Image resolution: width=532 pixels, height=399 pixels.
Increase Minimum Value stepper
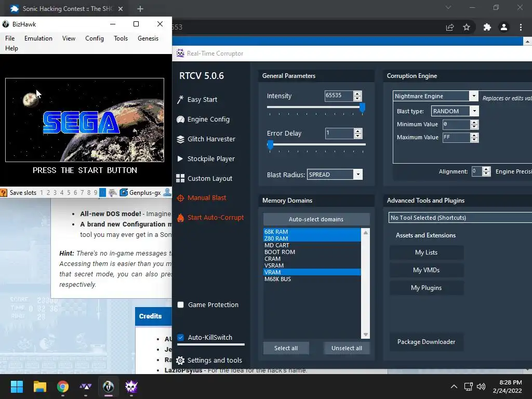pyautogui.click(x=474, y=122)
